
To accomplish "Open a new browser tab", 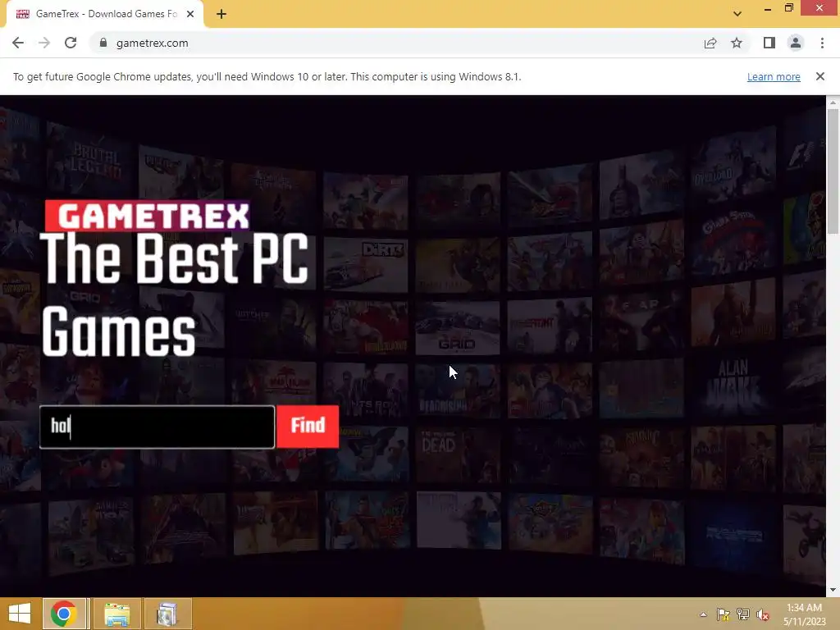I will [x=221, y=14].
